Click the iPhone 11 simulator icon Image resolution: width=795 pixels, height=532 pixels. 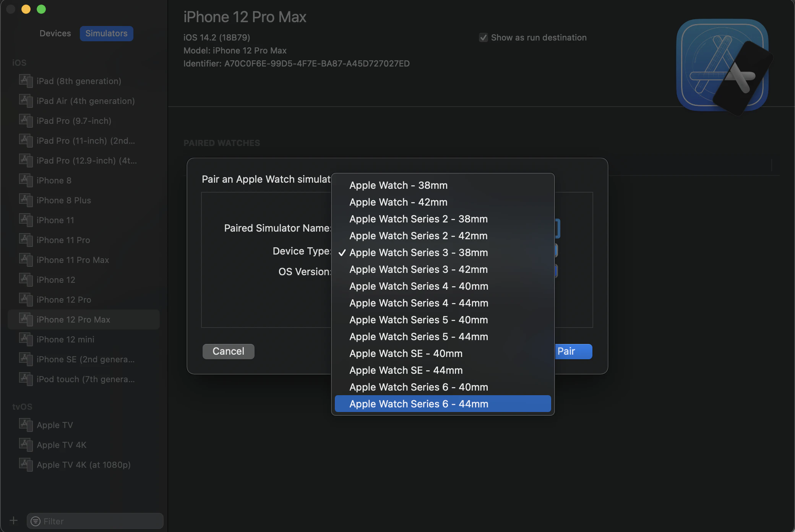(26, 220)
